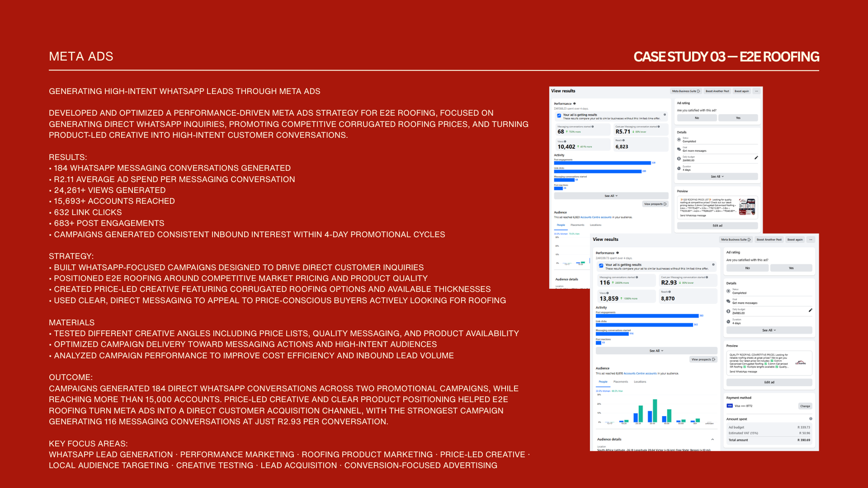This screenshot has height=488, width=868.
Task: Click the Performance info icon above ZAR339.73 spent
Action: (618, 253)
